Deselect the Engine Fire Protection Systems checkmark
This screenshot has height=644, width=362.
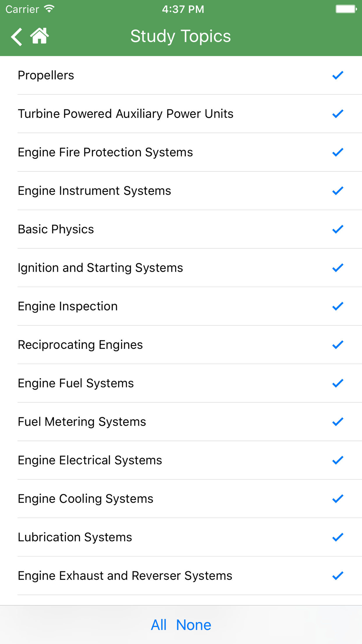pyautogui.click(x=338, y=152)
